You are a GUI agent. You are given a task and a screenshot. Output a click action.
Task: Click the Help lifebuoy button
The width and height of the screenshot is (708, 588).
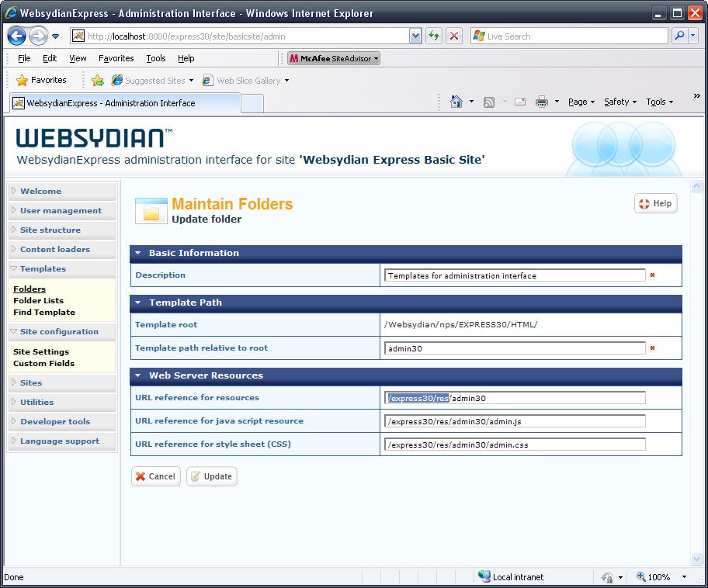coord(656,203)
